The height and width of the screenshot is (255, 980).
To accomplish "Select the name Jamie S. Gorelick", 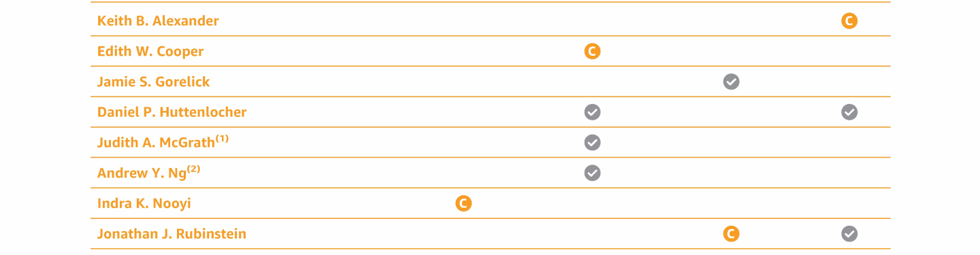I will tap(154, 82).
